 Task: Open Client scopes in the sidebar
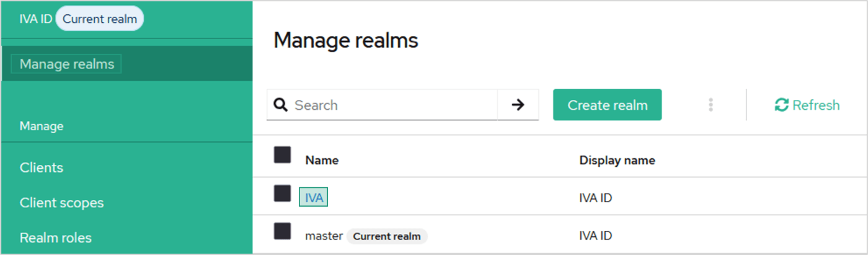(x=61, y=203)
